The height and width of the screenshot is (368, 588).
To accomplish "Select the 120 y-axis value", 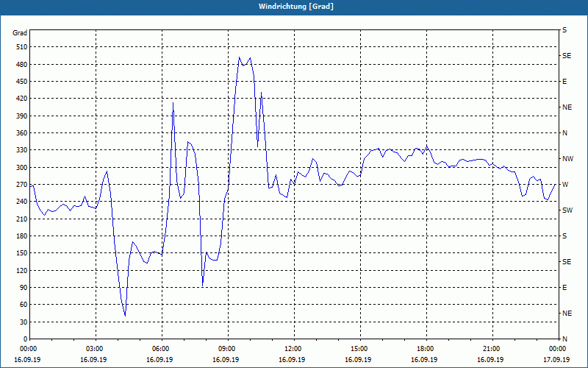I will (x=21, y=270).
